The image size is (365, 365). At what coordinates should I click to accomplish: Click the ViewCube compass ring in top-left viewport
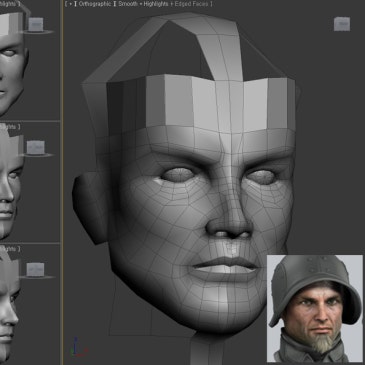click(37, 32)
